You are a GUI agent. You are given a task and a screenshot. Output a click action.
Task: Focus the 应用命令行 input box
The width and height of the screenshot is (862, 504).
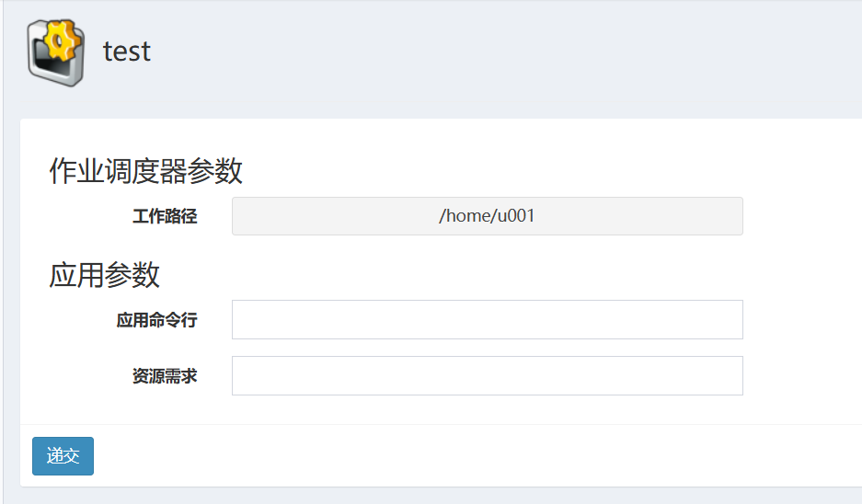click(x=487, y=320)
